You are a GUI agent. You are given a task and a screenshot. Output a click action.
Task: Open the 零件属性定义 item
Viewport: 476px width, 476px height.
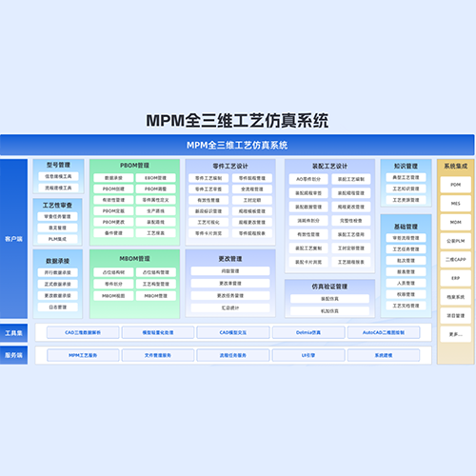point(155,200)
